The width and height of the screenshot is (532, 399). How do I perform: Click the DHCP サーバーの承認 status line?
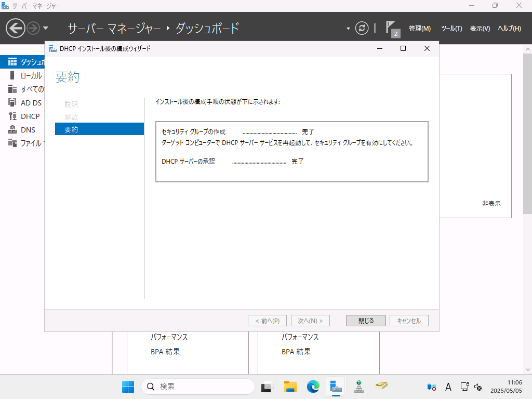pyautogui.click(x=233, y=162)
